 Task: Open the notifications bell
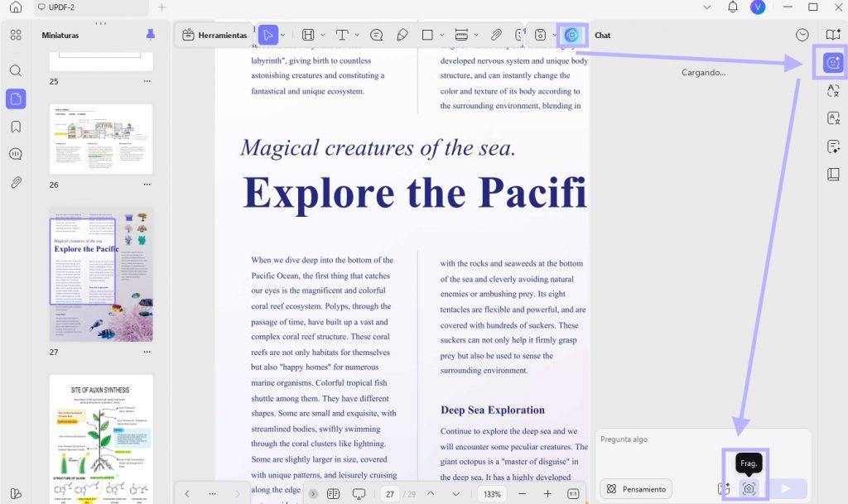pyautogui.click(x=732, y=7)
